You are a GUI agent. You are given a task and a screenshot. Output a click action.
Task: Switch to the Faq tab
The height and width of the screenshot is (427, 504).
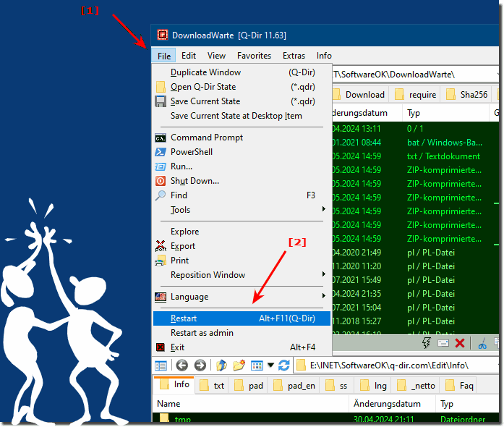coord(459,386)
